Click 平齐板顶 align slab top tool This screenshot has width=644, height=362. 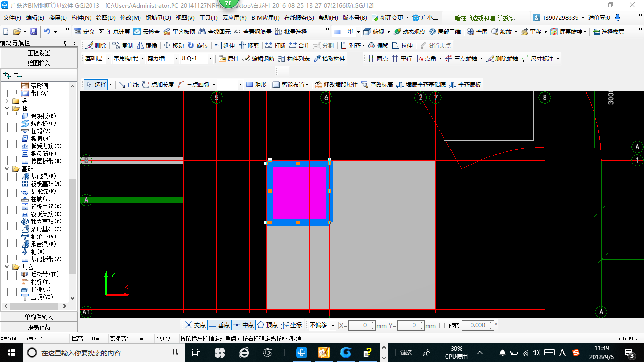pos(179,32)
